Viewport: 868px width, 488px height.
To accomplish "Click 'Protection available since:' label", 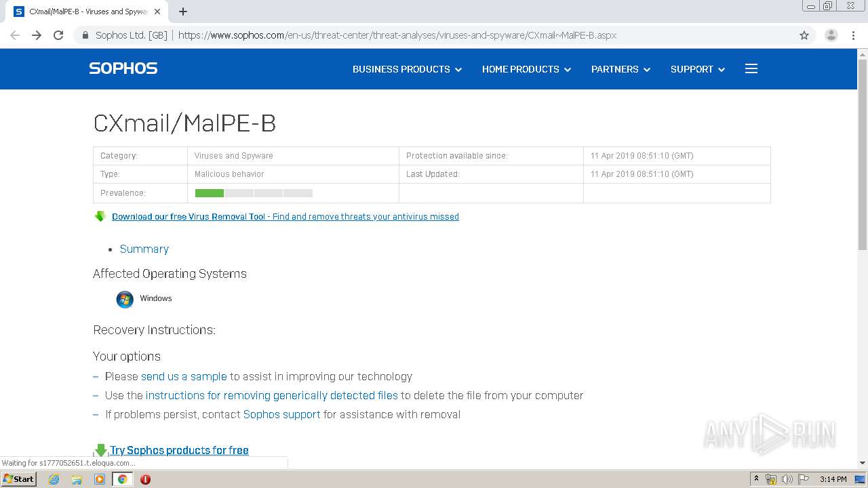I will pyautogui.click(x=457, y=156).
